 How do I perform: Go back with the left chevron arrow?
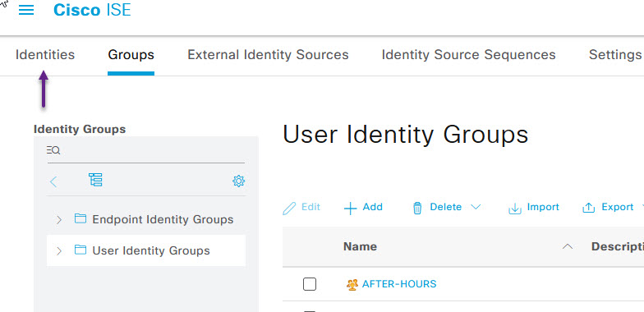click(x=53, y=181)
